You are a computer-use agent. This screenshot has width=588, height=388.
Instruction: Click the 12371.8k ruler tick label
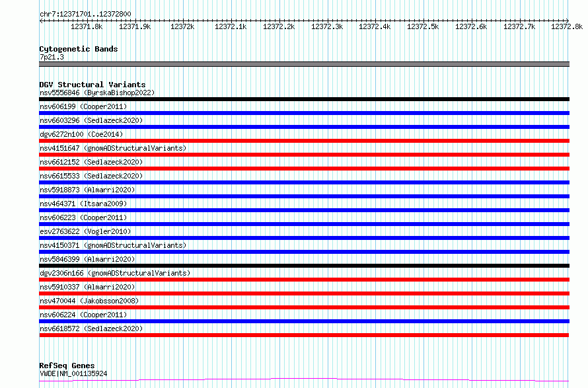point(87,26)
